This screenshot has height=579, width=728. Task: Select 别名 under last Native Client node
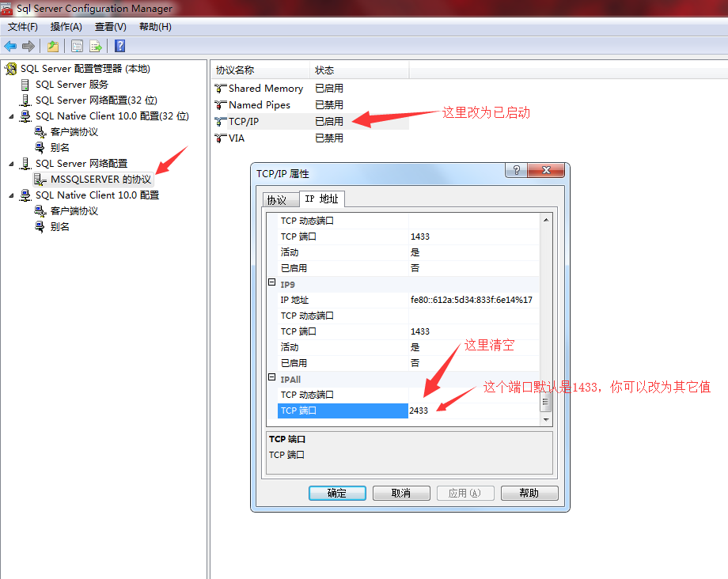60,227
